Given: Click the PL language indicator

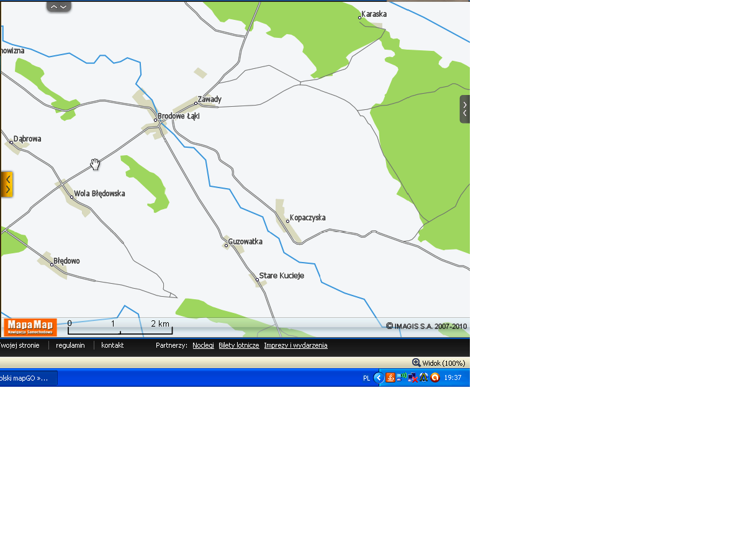Looking at the screenshot, I should point(366,378).
